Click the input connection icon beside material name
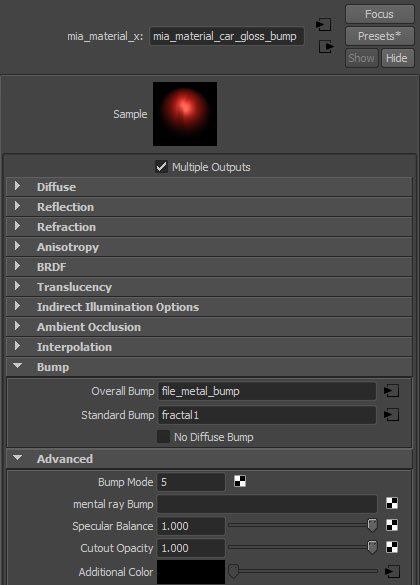420x585 pixels. 323,25
